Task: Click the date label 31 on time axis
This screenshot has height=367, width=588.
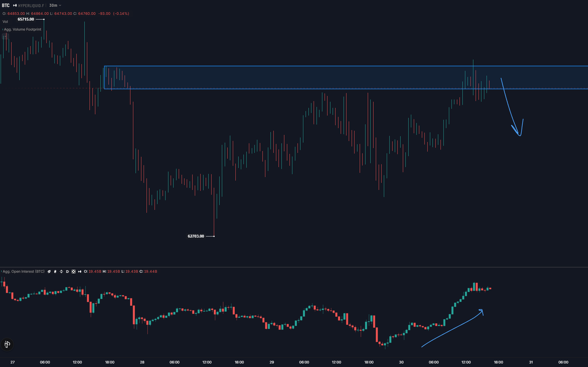Action: tap(531, 362)
